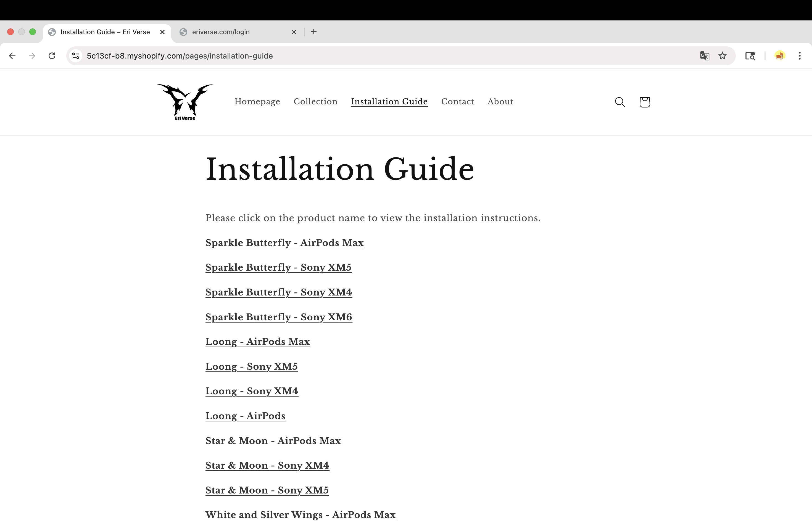Open the Collection menu item
Screen dimensions: 812x528
(x=315, y=101)
